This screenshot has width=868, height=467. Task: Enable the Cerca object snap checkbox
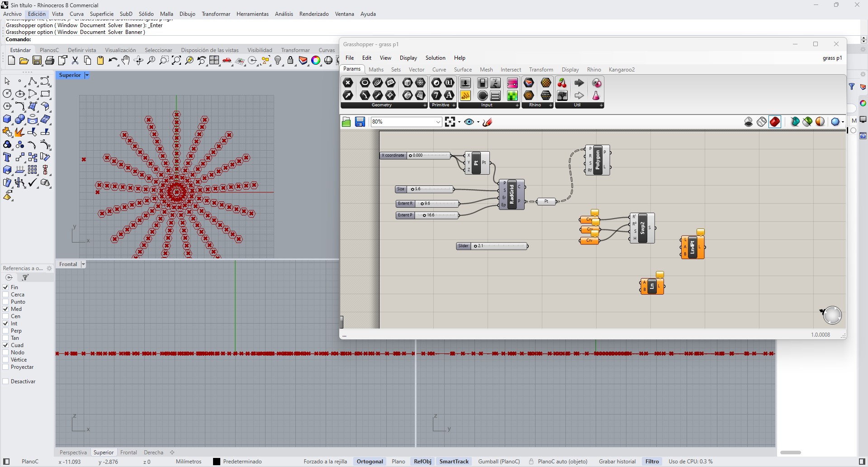point(6,295)
